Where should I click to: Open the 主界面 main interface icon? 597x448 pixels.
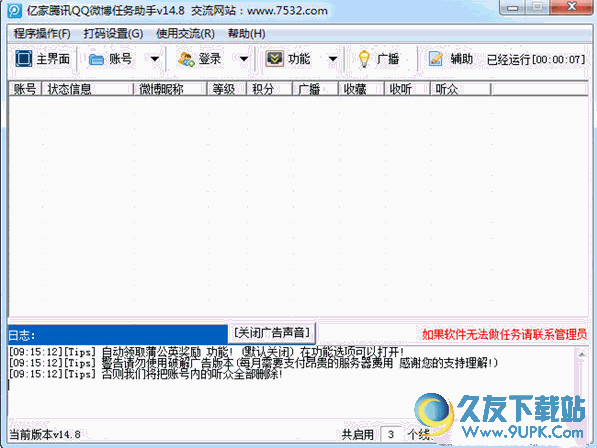tap(24, 59)
